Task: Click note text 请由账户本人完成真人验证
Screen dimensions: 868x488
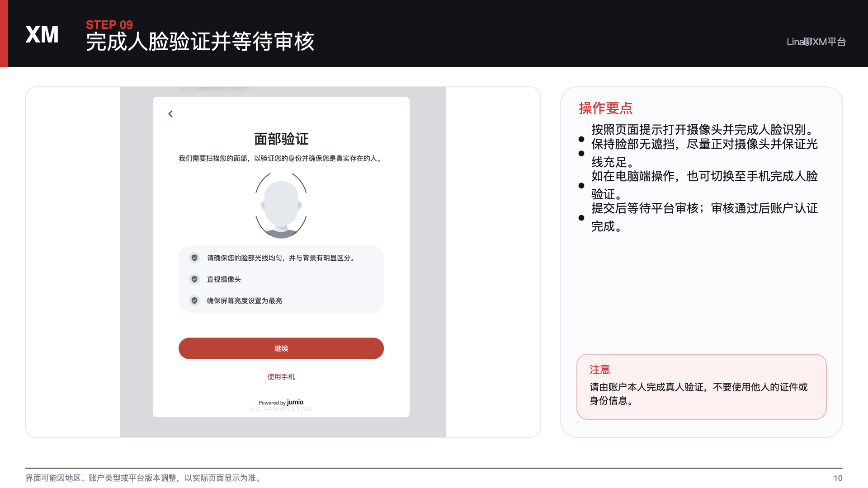Action: click(698, 394)
